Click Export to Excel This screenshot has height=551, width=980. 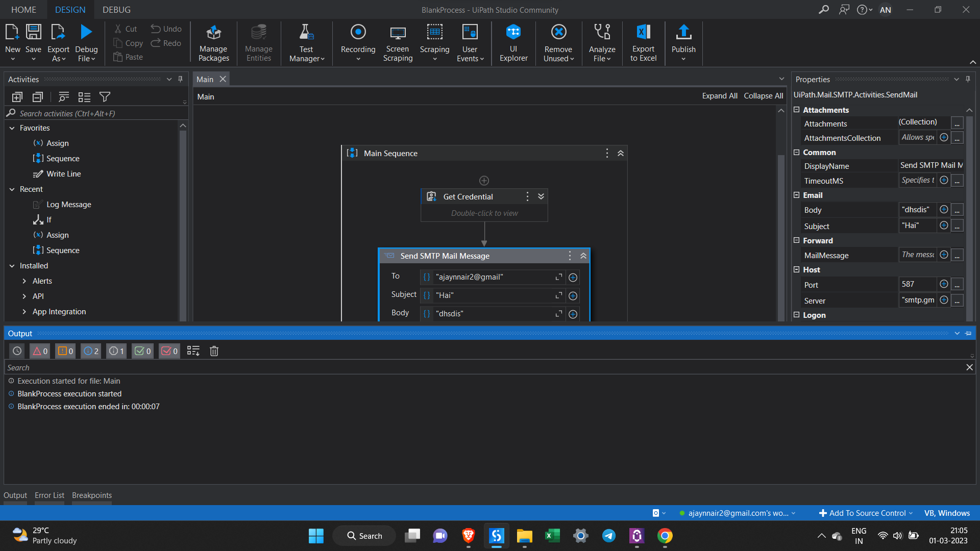pos(643,43)
